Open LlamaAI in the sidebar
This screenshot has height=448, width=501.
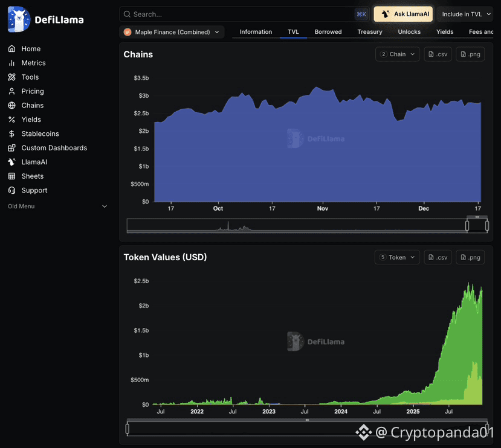point(27,162)
